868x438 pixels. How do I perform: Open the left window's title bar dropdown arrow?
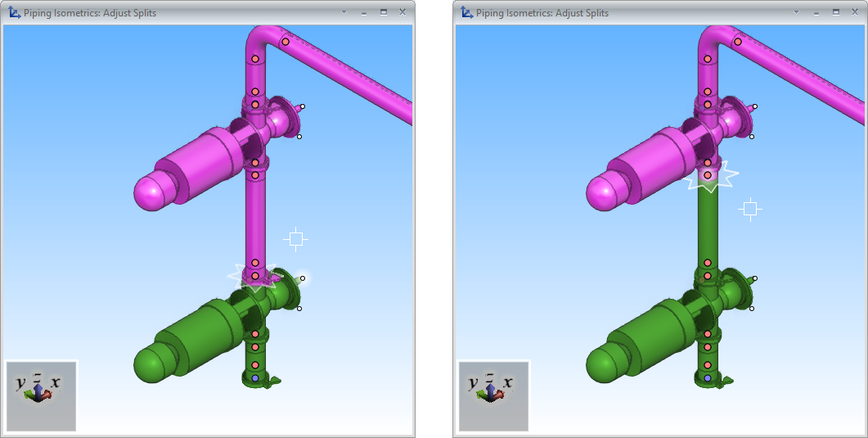(x=344, y=12)
